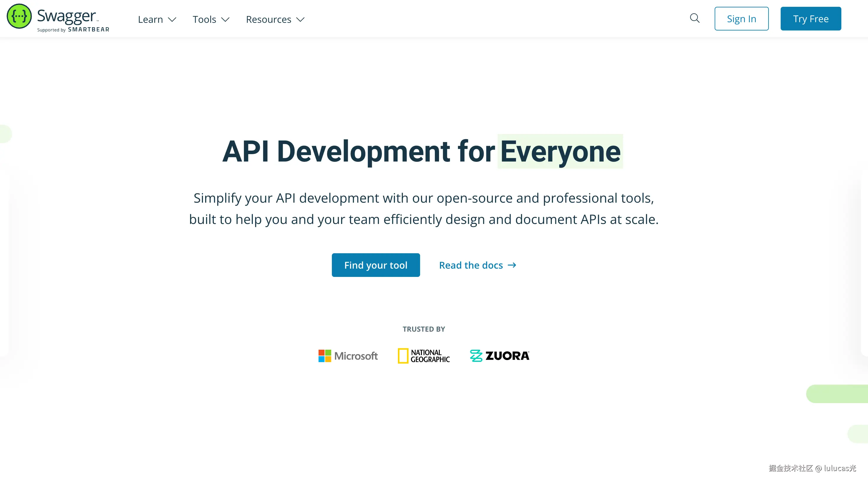This screenshot has width=868, height=484.
Task: Open the search magnifier icon
Action: (695, 18)
